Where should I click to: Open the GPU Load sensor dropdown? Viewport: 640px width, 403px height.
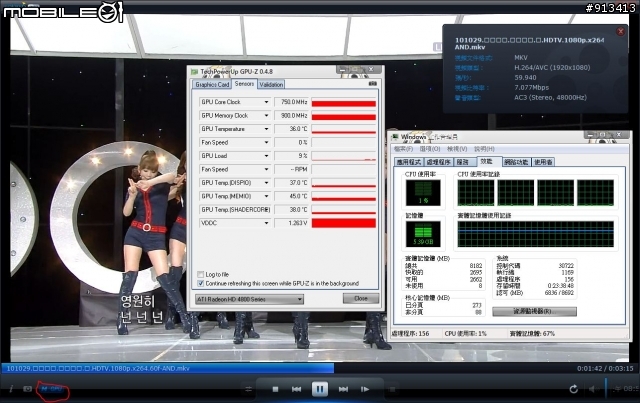tap(266, 156)
